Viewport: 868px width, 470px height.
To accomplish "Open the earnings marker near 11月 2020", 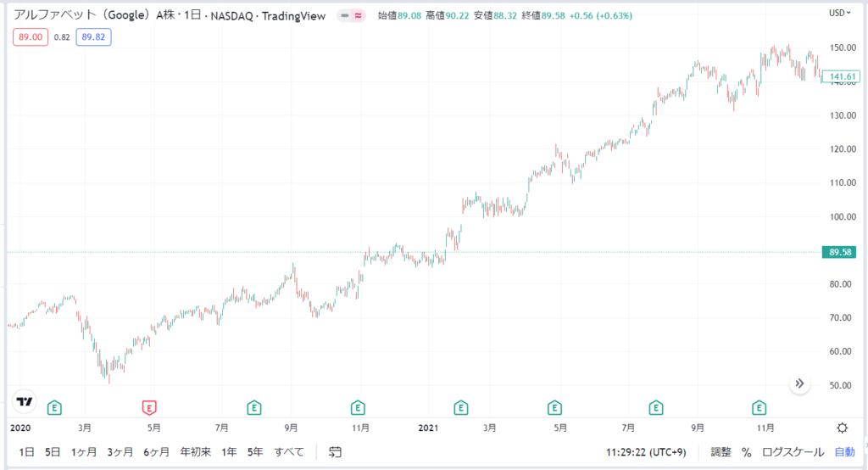I will pyautogui.click(x=358, y=408).
